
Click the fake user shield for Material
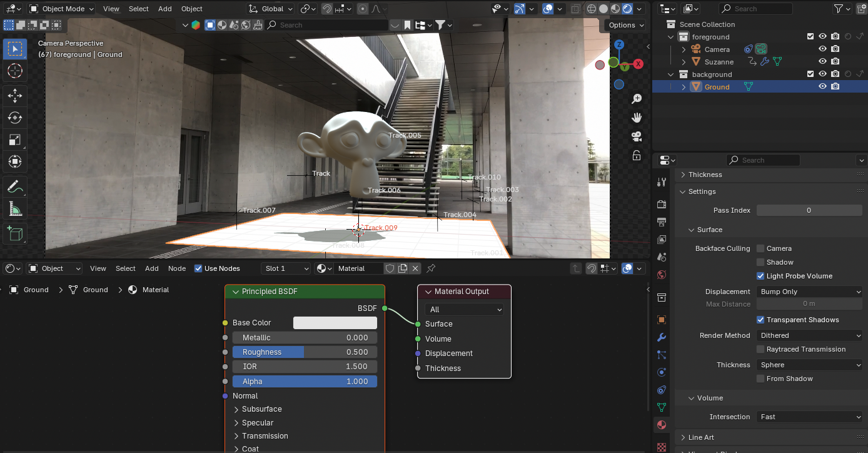coord(390,268)
